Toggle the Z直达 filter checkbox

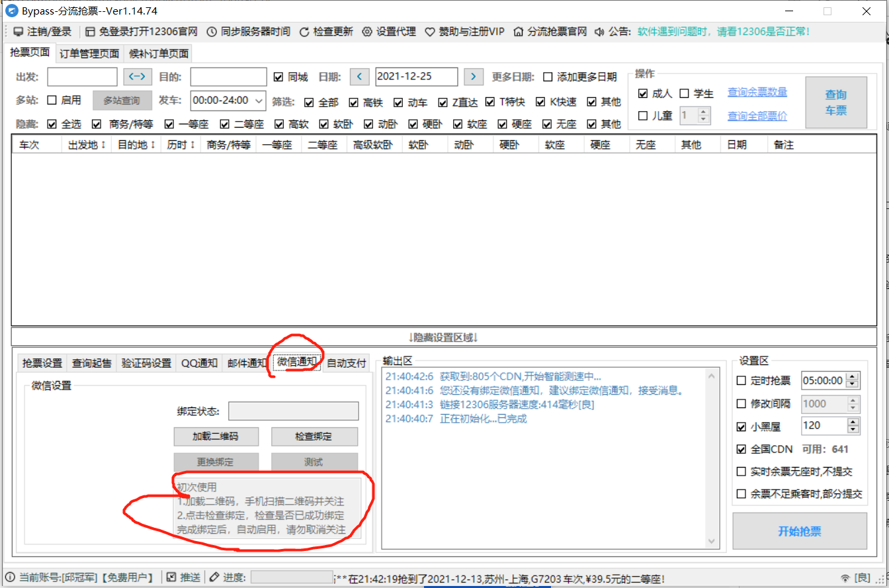pyautogui.click(x=443, y=102)
